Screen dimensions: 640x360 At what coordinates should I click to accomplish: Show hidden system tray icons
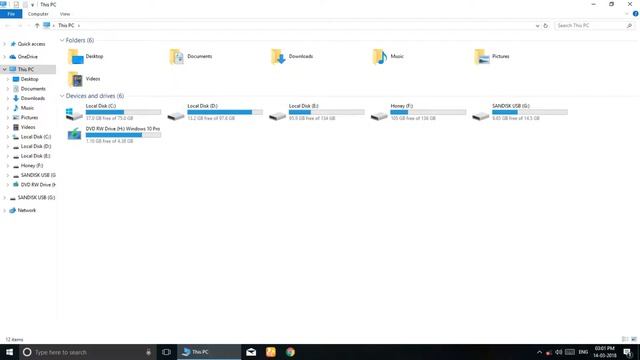539,352
